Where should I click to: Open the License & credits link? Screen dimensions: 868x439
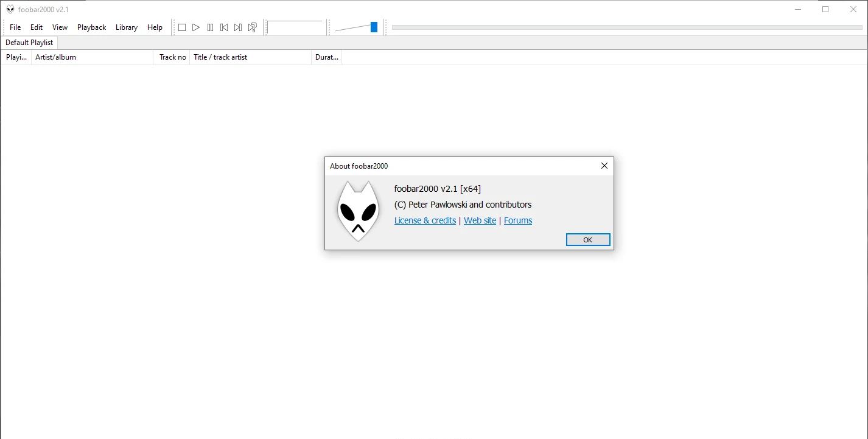tap(425, 220)
